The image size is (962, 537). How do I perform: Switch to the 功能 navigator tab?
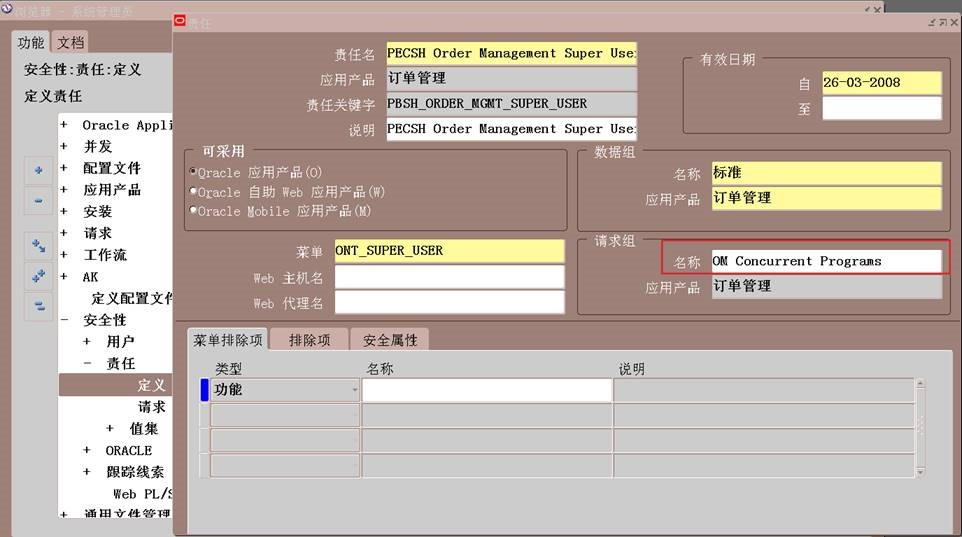pyautogui.click(x=31, y=42)
